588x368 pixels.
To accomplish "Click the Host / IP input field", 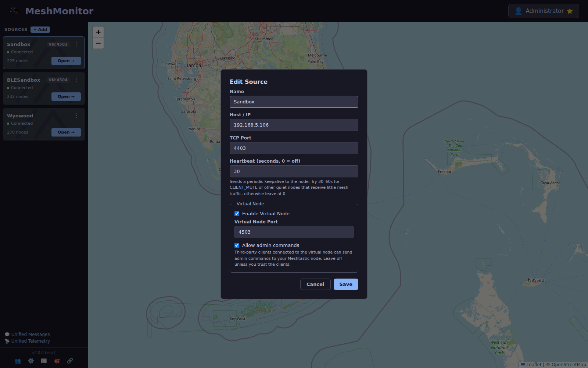I will (294, 125).
